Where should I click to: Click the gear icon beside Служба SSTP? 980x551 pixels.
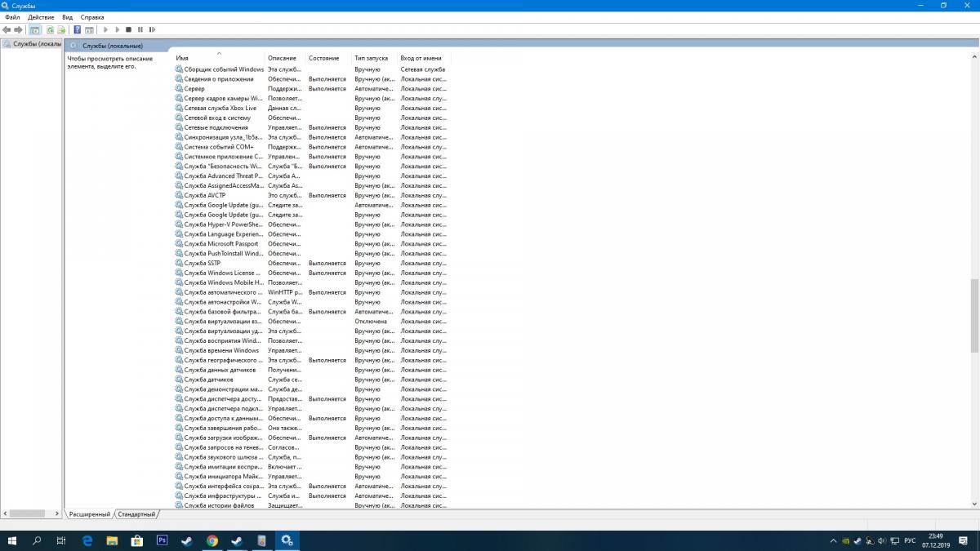(179, 263)
